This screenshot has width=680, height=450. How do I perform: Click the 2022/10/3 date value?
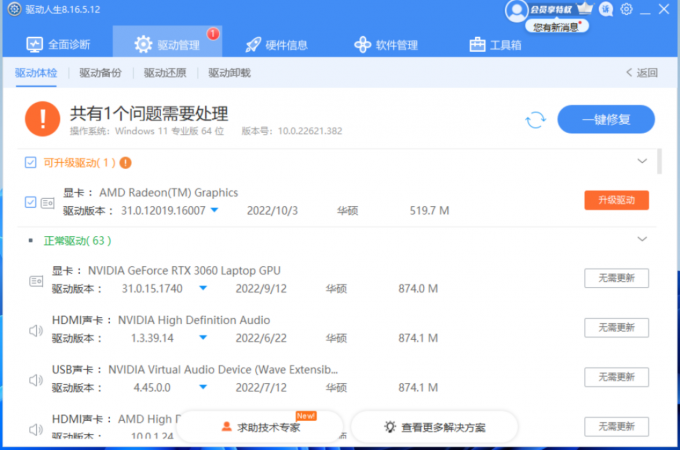tap(272, 211)
